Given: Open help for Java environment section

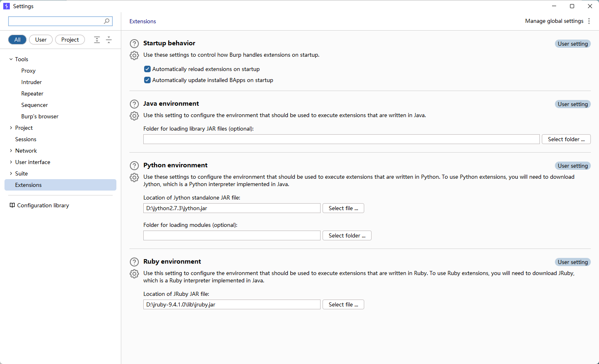Looking at the screenshot, I should [134, 104].
